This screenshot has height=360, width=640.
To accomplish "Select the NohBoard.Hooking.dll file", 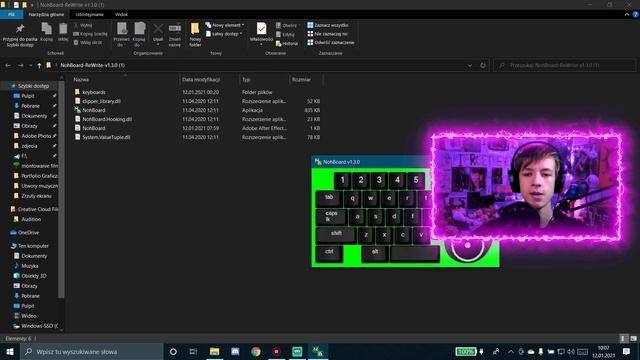I will (107, 119).
